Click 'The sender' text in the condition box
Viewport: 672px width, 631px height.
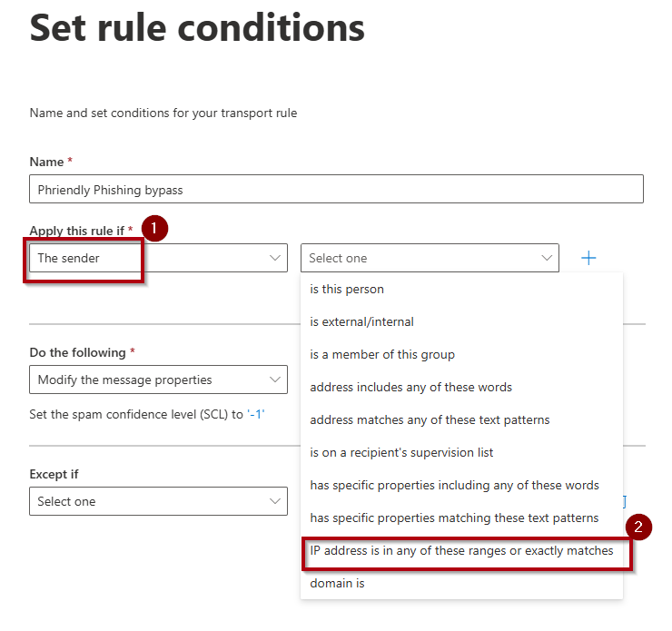pos(69,258)
